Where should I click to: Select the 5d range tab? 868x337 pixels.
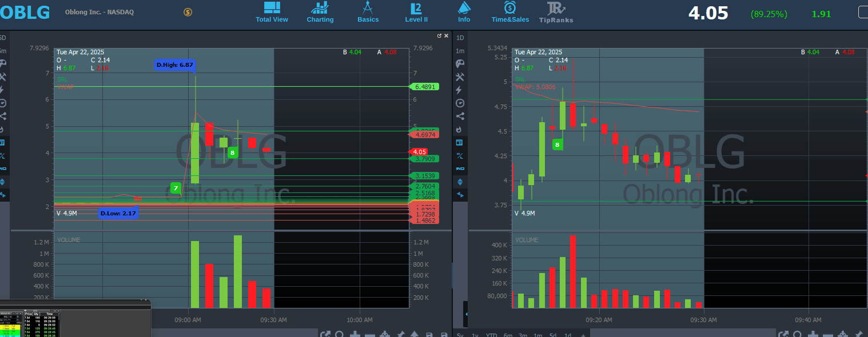point(553,335)
